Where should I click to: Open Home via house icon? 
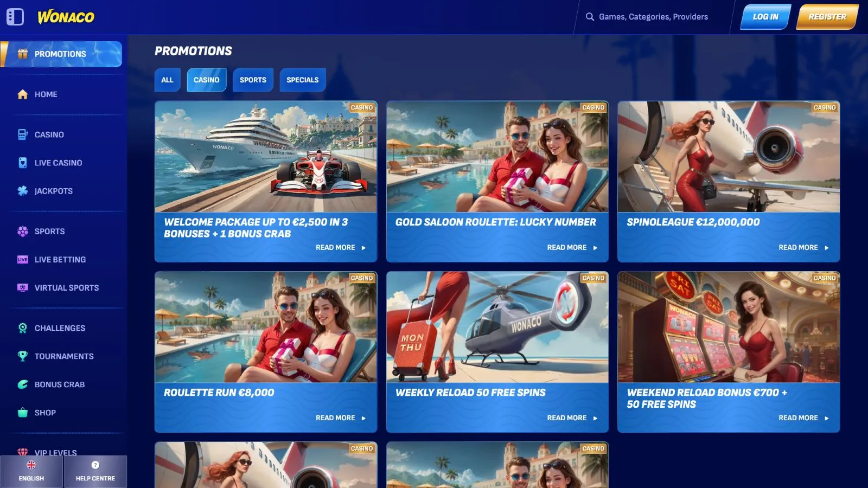coord(23,94)
